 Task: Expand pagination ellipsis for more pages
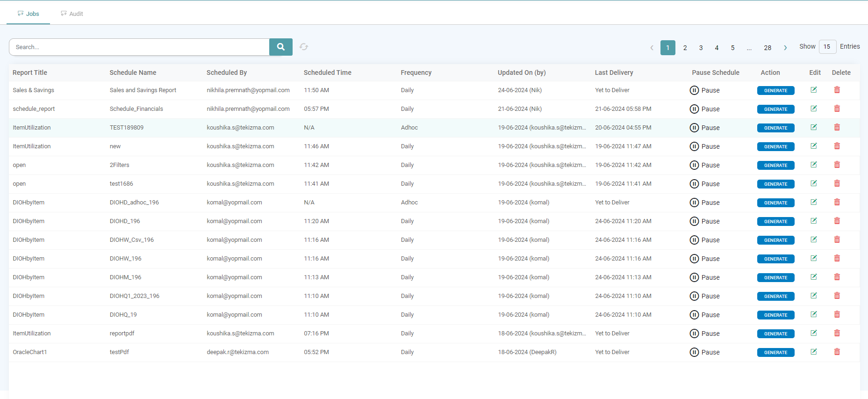[749, 48]
